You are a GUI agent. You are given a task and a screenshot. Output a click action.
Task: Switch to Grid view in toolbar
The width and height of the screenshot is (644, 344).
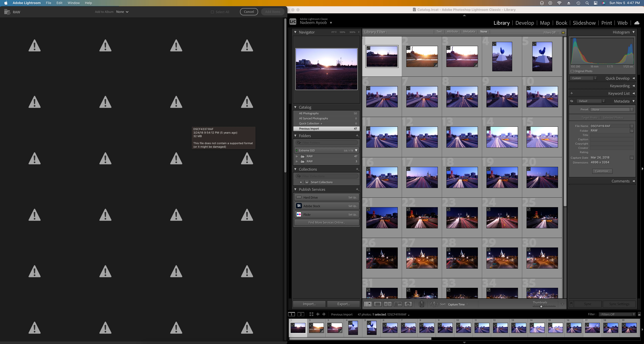(x=367, y=304)
